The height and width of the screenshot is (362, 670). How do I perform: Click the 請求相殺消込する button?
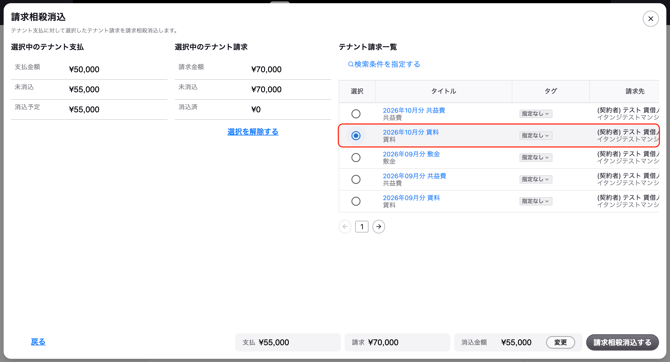coord(622,342)
